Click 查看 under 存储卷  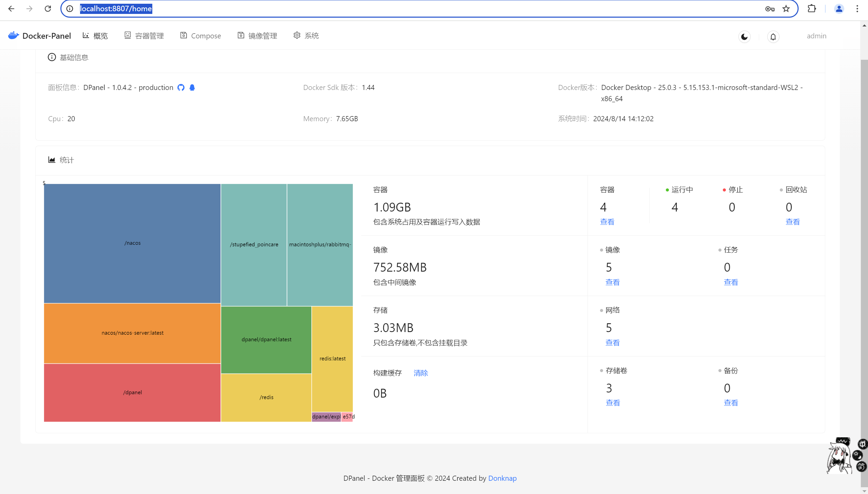coord(613,403)
